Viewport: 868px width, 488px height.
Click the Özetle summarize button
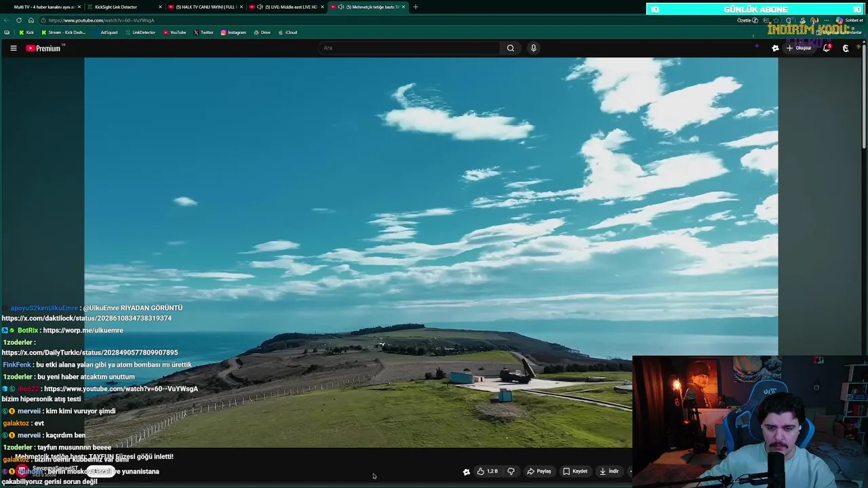pyautogui.click(x=747, y=20)
